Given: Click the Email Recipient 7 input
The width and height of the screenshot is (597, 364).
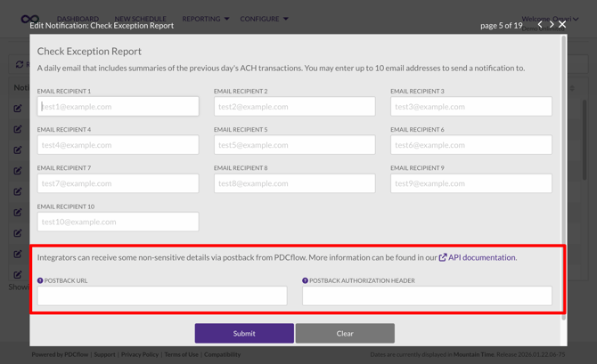Looking at the screenshot, I should point(118,183).
